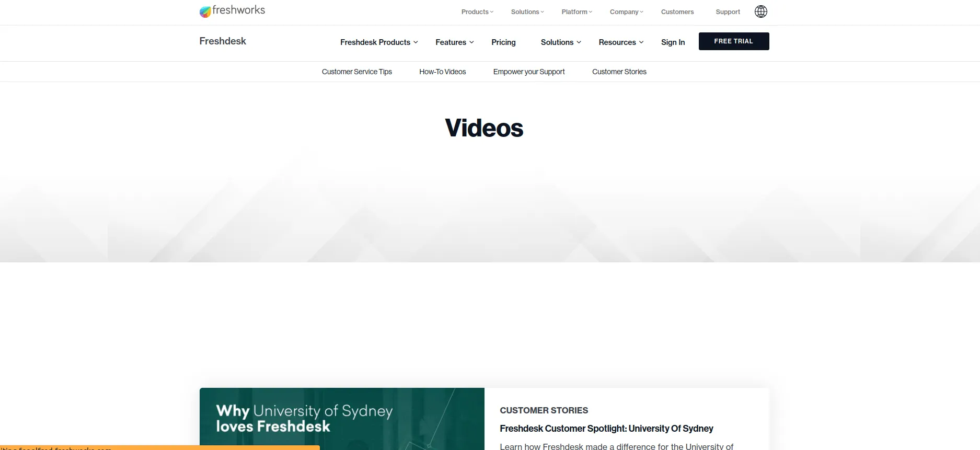Click the Sign In link

coord(673,42)
